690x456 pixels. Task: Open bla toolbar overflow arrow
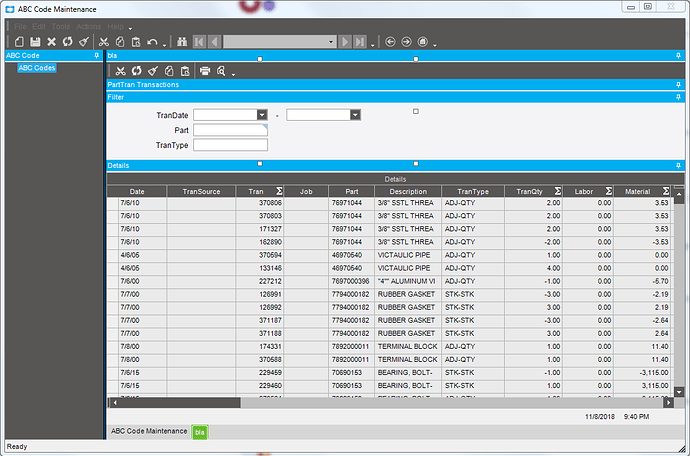tap(233, 74)
